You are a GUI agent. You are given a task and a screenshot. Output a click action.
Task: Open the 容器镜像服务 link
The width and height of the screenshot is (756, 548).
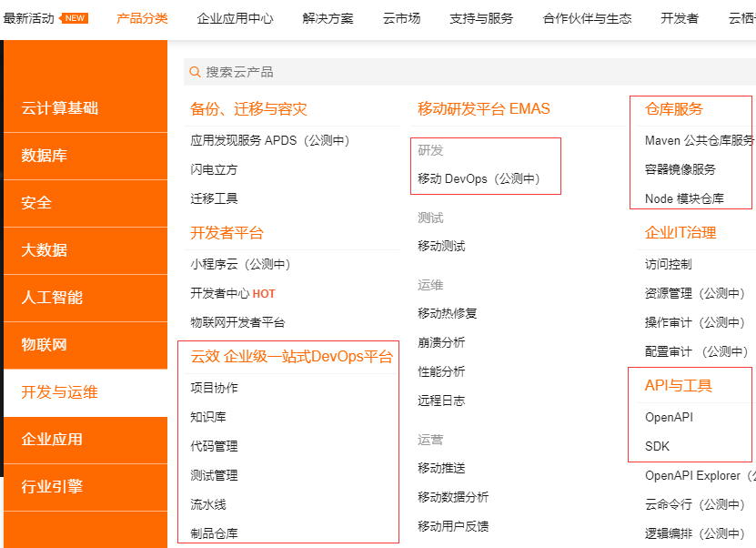(x=680, y=169)
